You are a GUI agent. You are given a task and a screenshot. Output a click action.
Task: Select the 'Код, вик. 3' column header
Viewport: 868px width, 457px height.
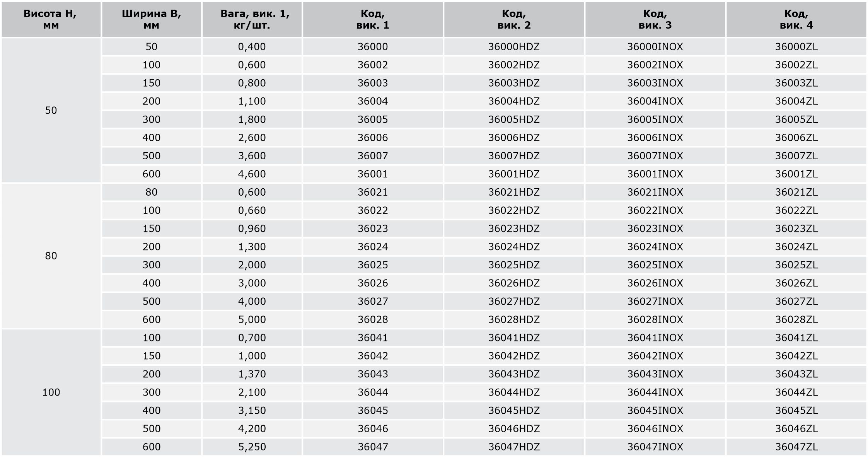click(655, 19)
